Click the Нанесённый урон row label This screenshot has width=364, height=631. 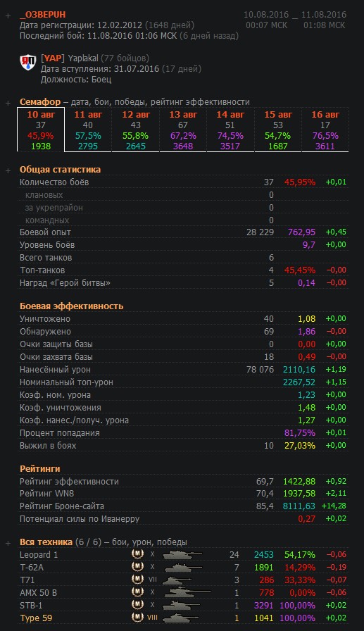click(x=55, y=370)
